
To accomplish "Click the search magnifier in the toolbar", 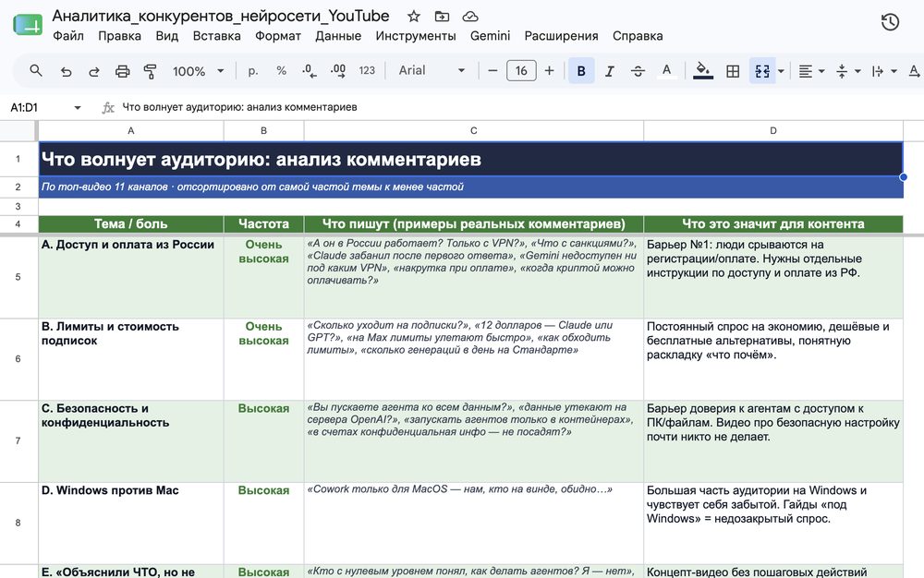I will [x=36, y=71].
